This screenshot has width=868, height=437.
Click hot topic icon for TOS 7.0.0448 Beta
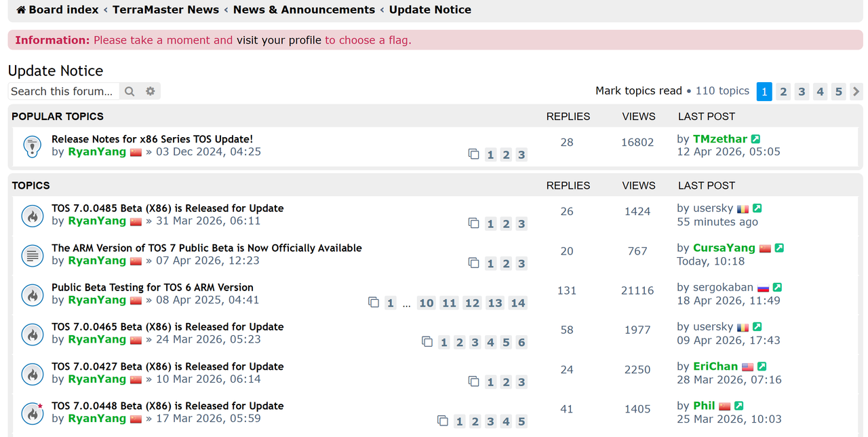[32, 413]
